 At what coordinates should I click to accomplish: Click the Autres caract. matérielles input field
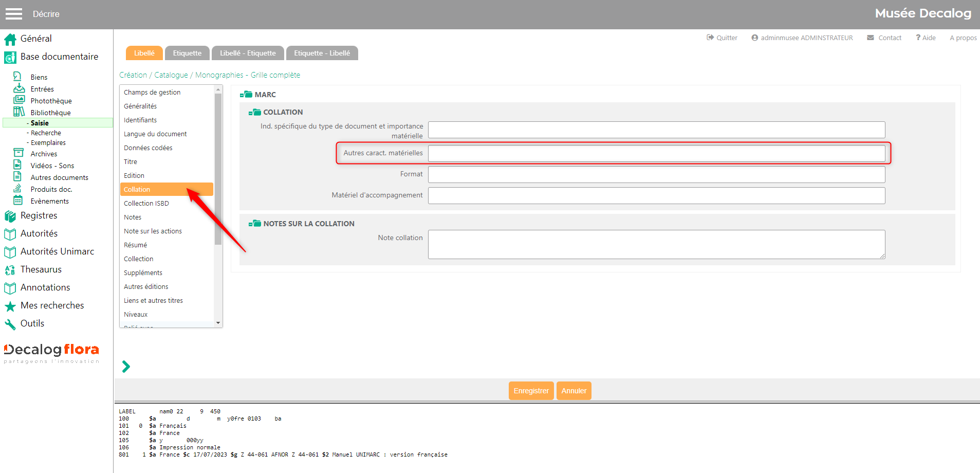click(x=656, y=153)
